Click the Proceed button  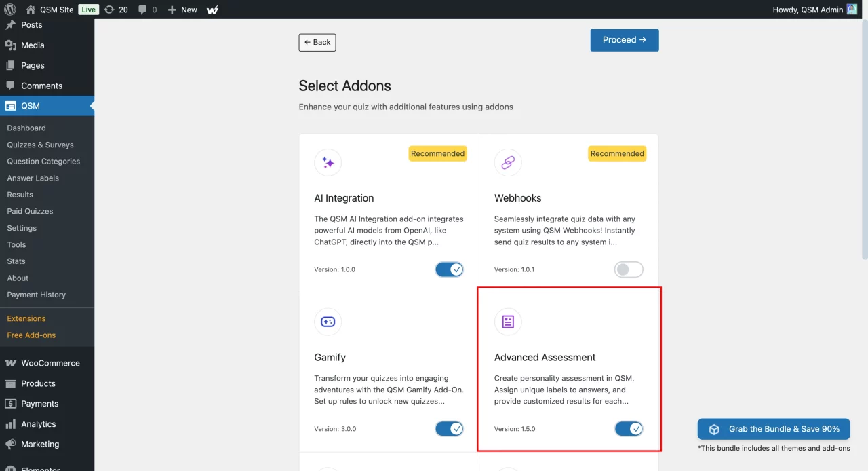[624, 39]
